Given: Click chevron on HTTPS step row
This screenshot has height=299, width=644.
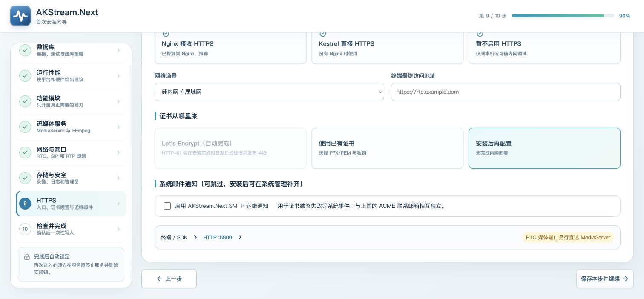Looking at the screenshot, I should pos(118,204).
